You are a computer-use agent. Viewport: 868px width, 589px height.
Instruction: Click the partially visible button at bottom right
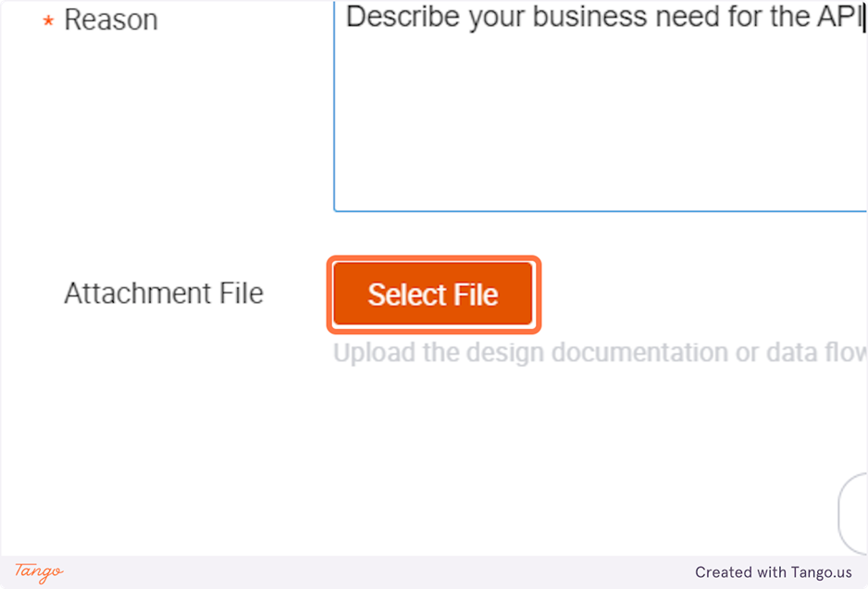click(855, 515)
